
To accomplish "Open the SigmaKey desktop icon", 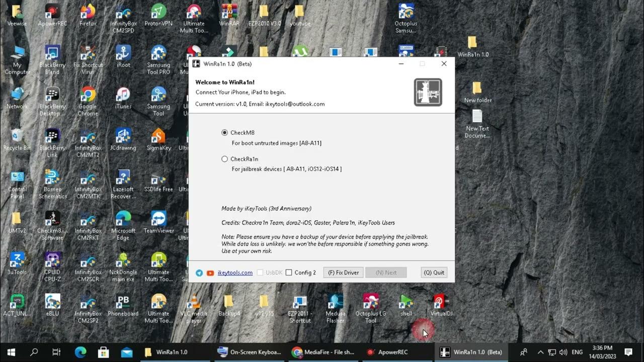I will [x=158, y=140].
